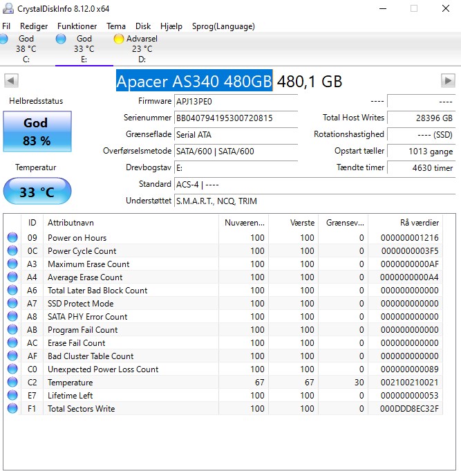
Task: Select the Lifetime Left attribute name
Action: pos(70,396)
